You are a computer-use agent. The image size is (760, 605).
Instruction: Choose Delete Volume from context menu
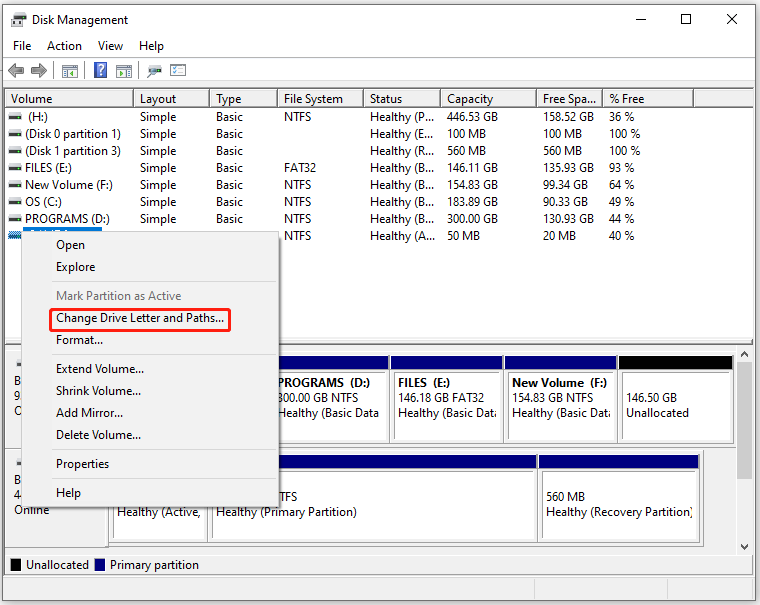[98, 435]
